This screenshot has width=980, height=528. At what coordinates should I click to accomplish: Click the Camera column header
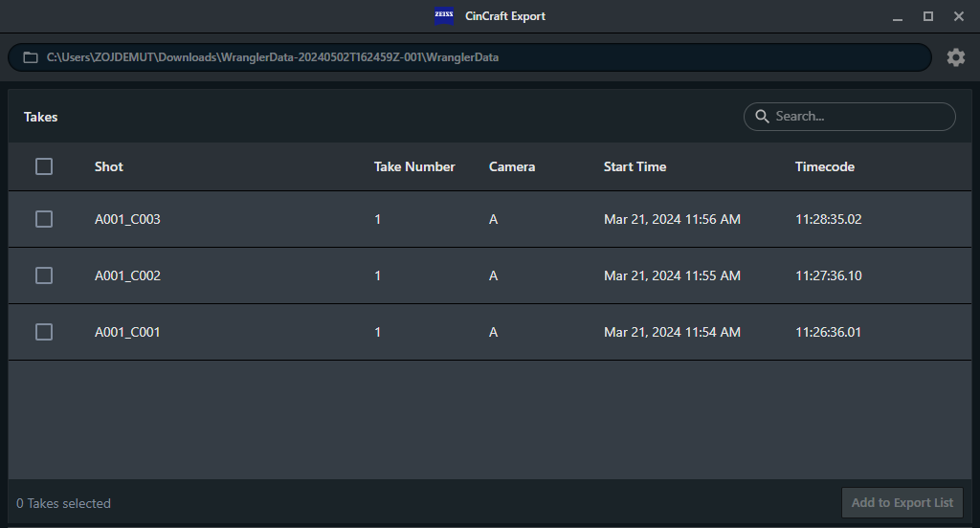coord(512,166)
